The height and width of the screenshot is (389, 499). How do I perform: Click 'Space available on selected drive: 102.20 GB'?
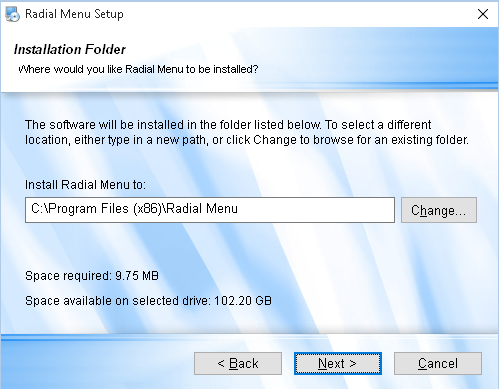click(x=148, y=301)
